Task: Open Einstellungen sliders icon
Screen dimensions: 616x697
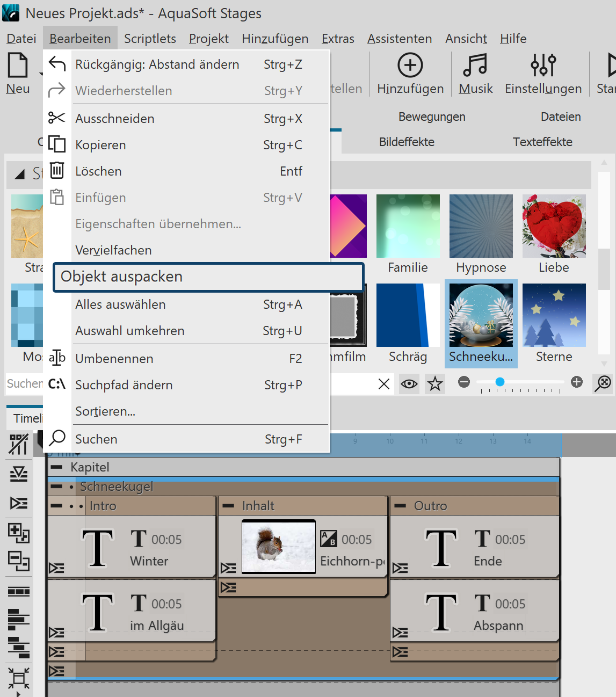Action: tap(543, 66)
